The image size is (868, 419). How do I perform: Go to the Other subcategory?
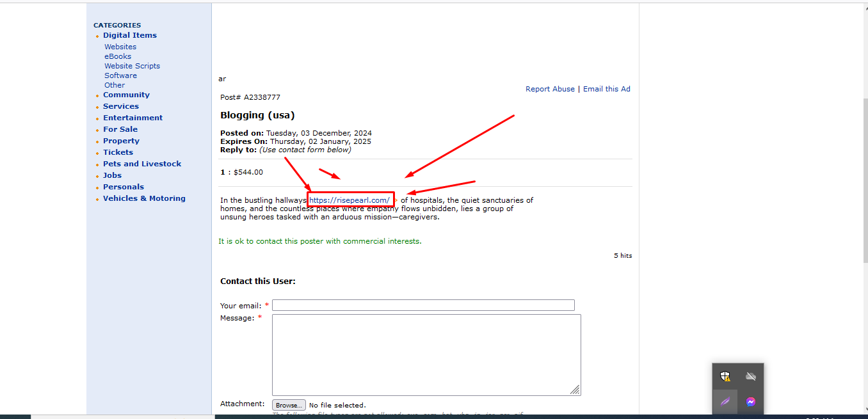tap(115, 85)
